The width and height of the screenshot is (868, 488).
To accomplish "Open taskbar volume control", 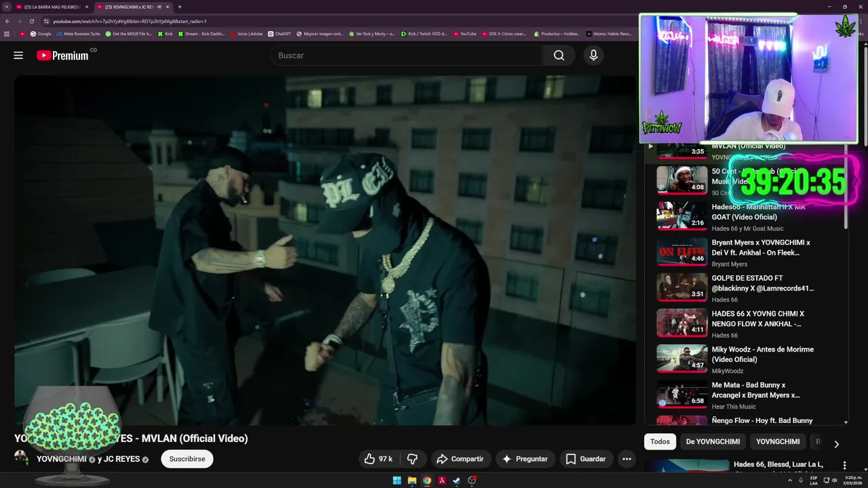I will point(834,481).
